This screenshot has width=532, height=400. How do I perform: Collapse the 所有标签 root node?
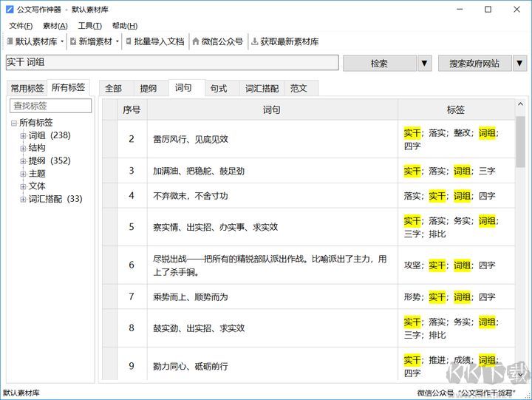(13, 123)
